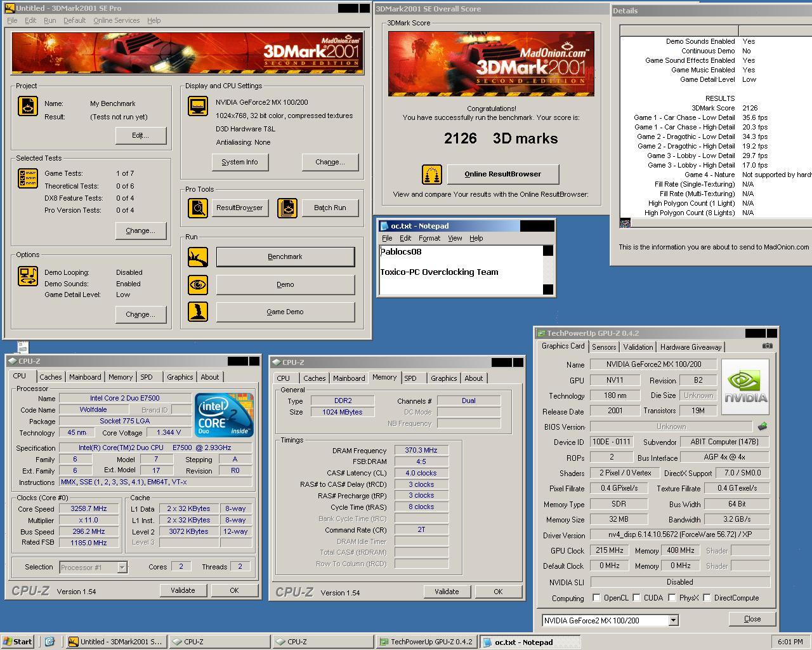
Task: Click the System Info button
Action: pyautogui.click(x=240, y=162)
